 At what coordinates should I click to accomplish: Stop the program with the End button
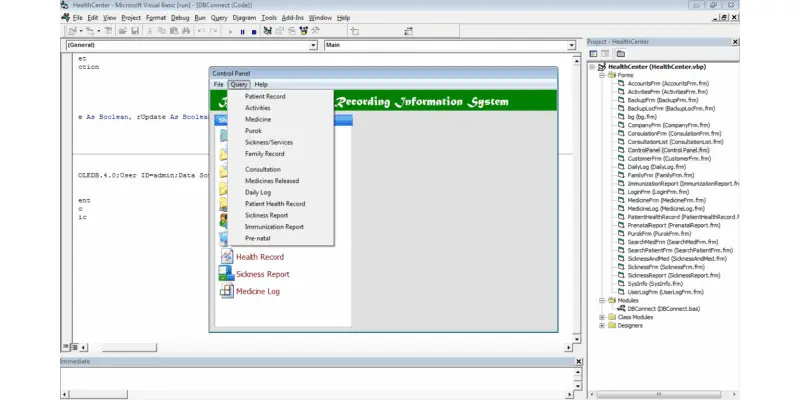(x=254, y=32)
